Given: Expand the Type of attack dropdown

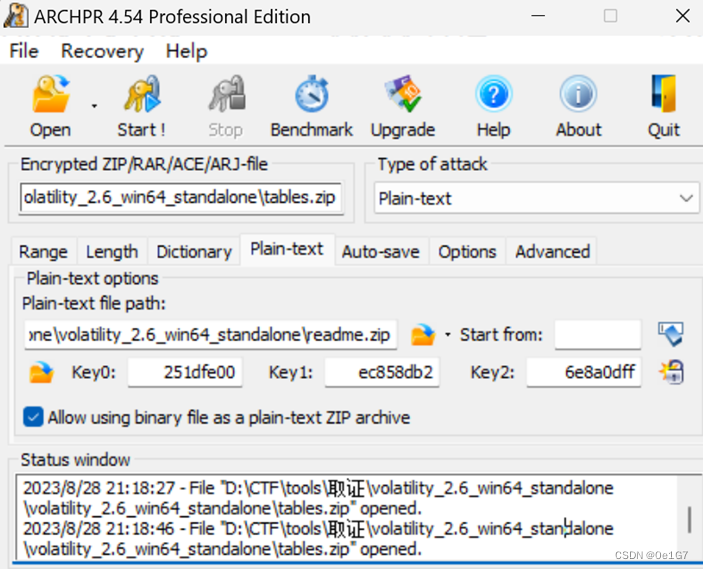Looking at the screenshot, I should coord(686,198).
